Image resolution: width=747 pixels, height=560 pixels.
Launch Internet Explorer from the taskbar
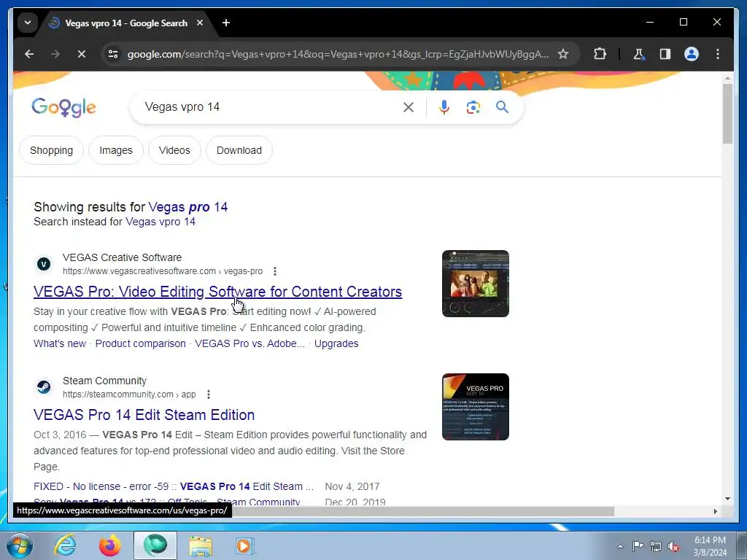[x=65, y=545]
